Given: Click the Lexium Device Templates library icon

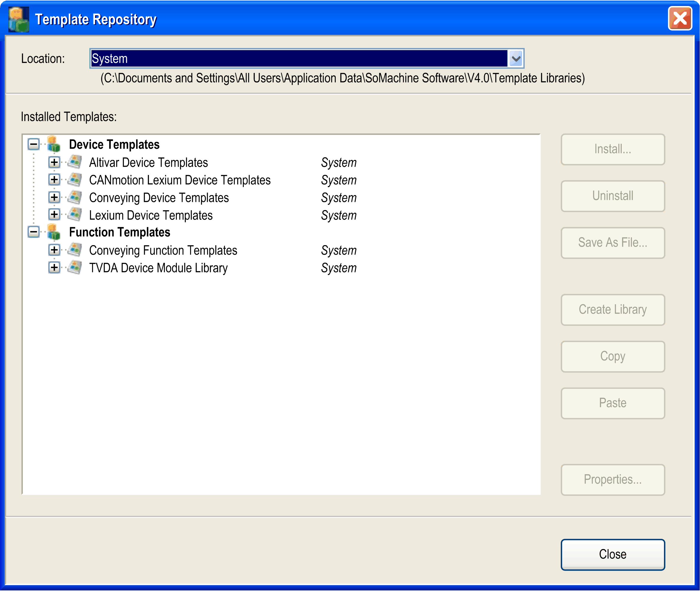Looking at the screenshot, I should coord(75,215).
